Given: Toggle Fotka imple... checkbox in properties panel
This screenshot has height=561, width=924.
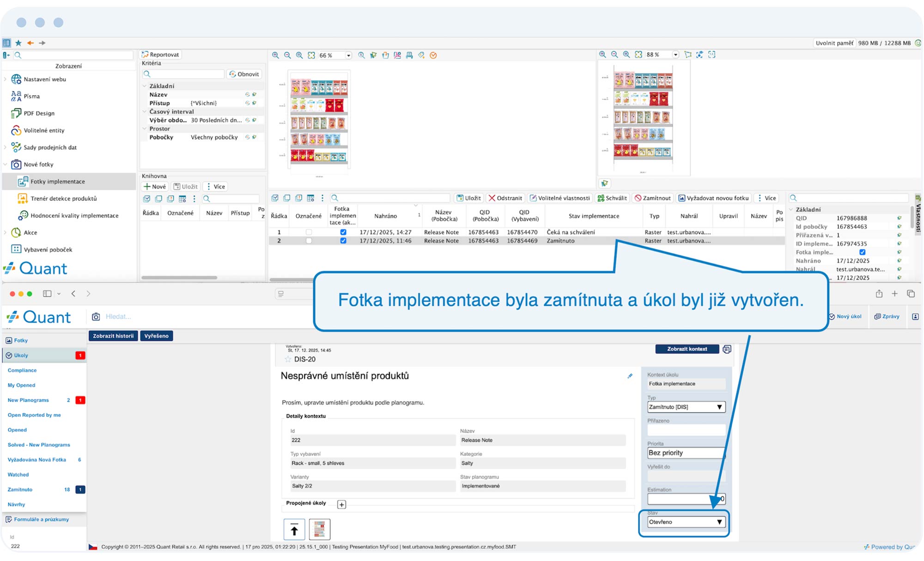Looking at the screenshot, I should tap(863, 253).
